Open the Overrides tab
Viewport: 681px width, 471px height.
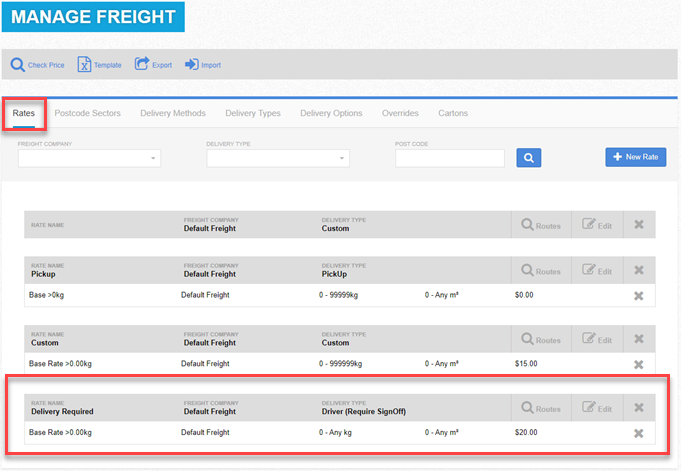point(400,113)
